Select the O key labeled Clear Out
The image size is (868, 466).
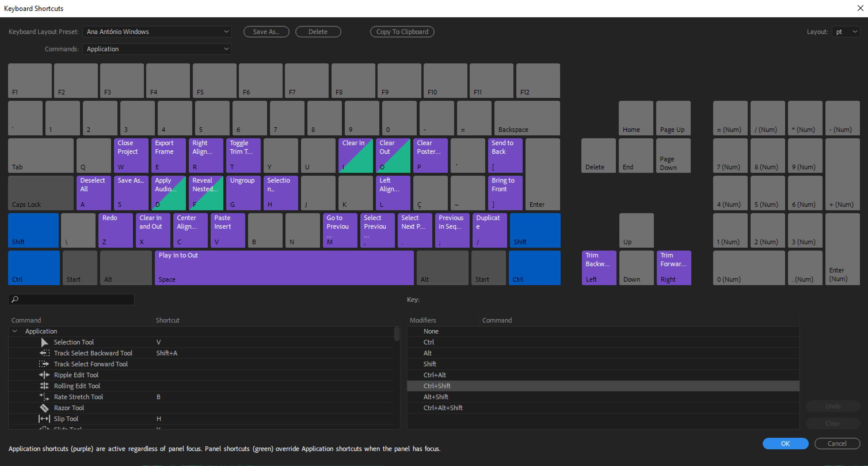click(393, 156)
